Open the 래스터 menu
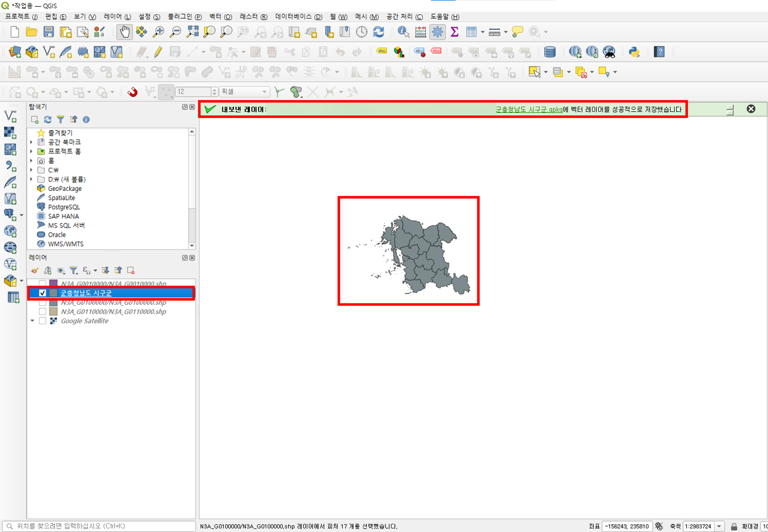Viewport: 768px width, 532px height. click(x=253, y=17)
